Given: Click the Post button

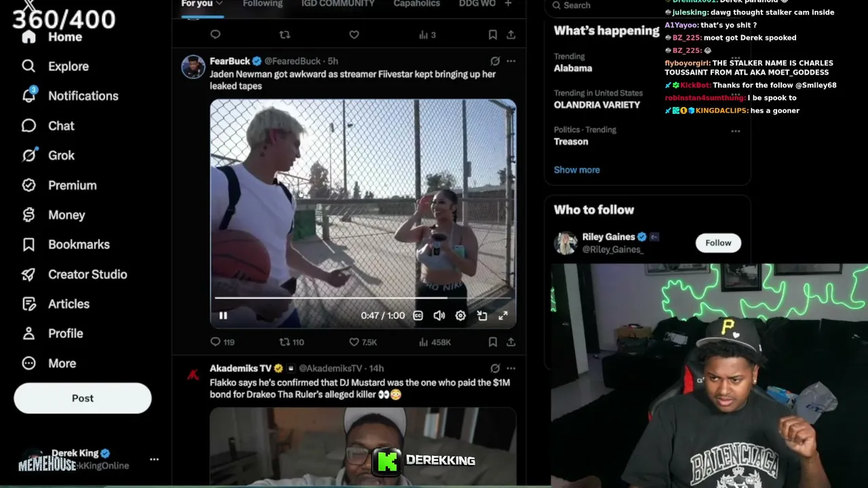Looking at the screenshot, I should pos(83,398).
